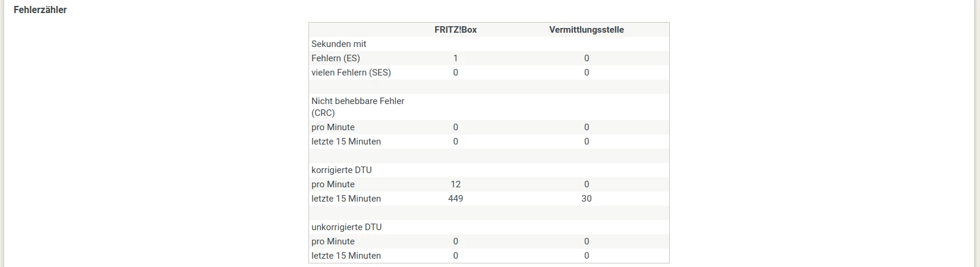The height and width of the screenshot is (267, 980).
Task: Click letzte 15 Minuten under CRC errors
Action: (x=346, y=142)
